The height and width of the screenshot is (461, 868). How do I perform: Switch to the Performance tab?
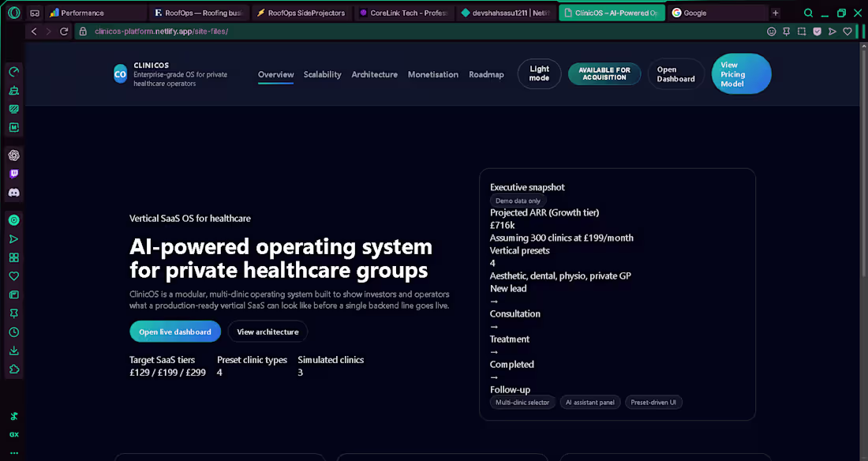pos(95,13)
